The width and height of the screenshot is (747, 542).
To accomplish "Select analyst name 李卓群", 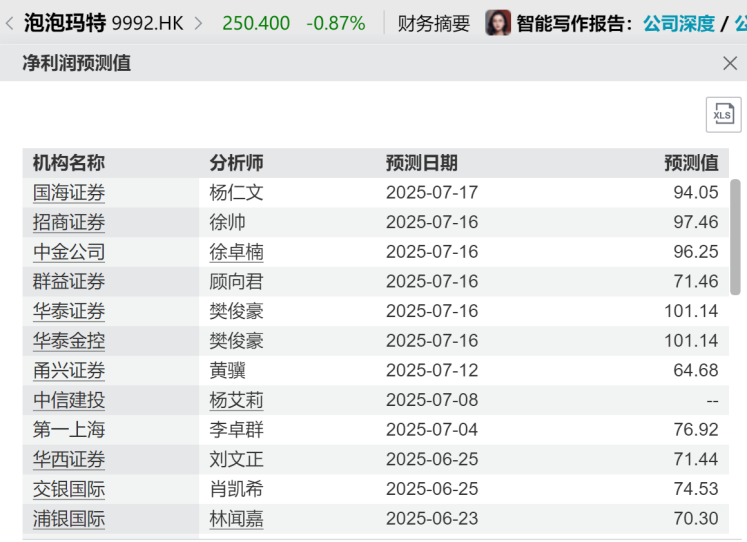I will [236, 430].
